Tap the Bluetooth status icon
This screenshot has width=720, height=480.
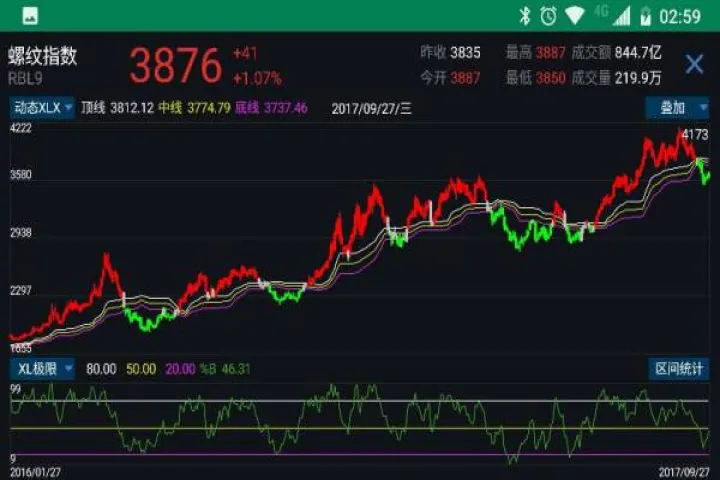524,16
